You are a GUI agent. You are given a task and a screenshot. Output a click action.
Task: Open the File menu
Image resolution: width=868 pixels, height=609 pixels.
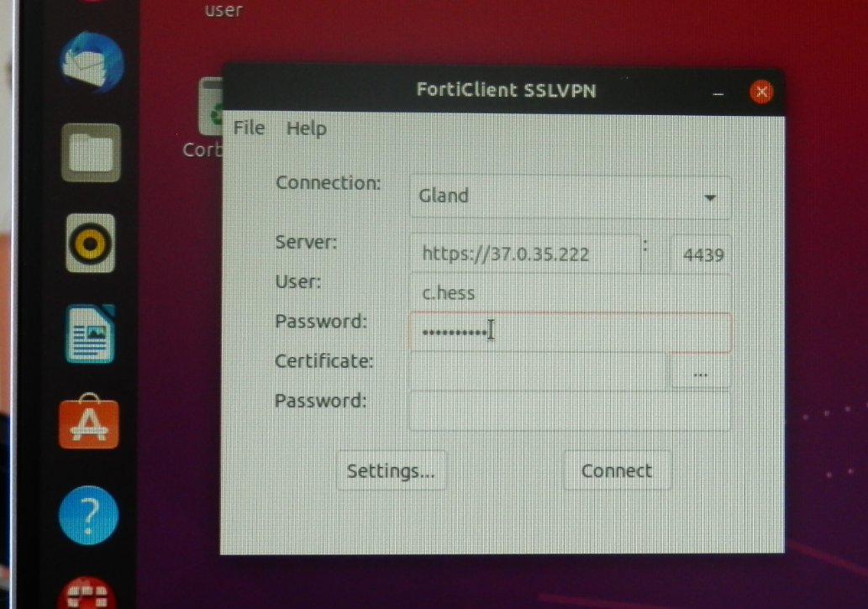pos(249,128)
